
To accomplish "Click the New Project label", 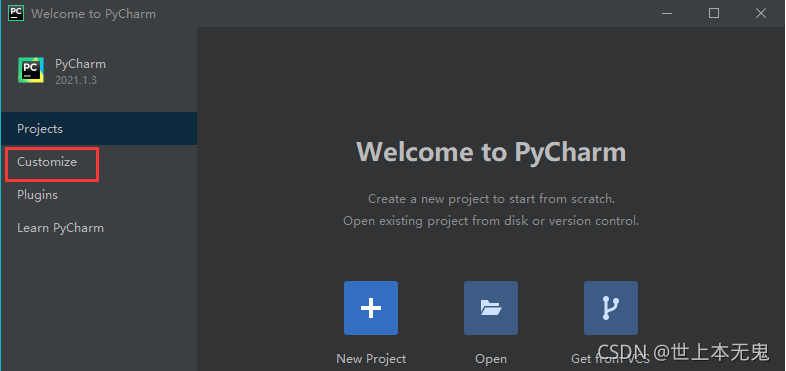I will [x=371, y=359].
